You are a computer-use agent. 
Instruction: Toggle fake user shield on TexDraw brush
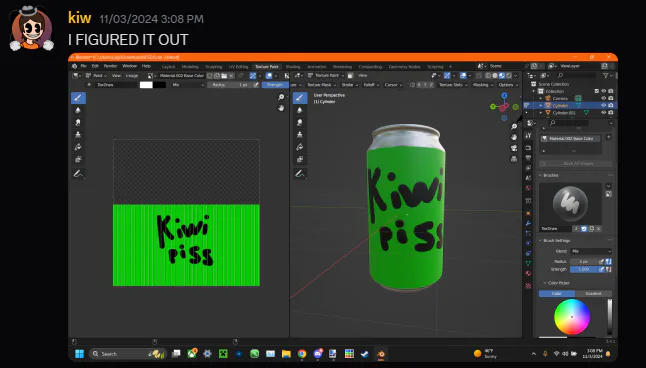(584, 229)
